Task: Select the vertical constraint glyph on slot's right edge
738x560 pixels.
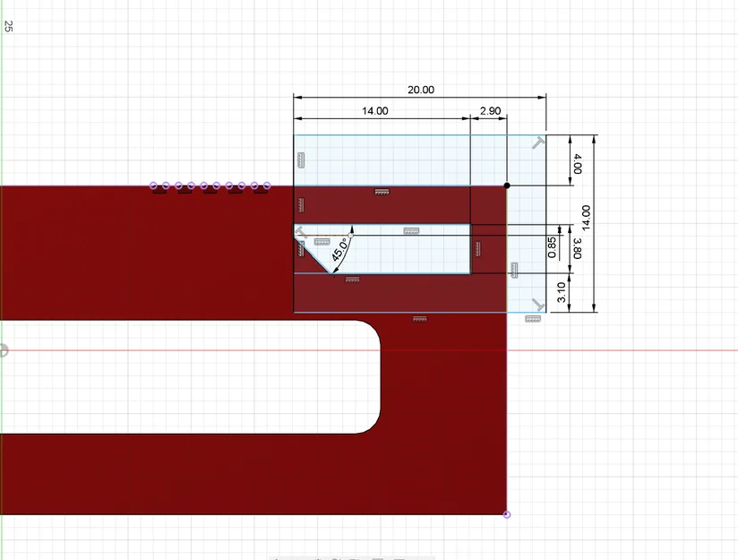Action: click(x=477, y=249)
